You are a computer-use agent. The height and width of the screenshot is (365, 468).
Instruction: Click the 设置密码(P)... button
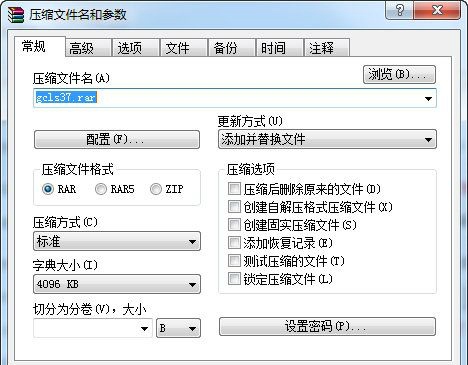327,326
